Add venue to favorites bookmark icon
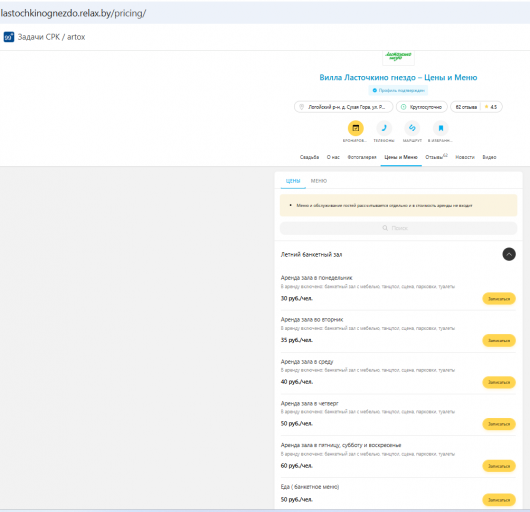This screenshot has width=530, height=512. [x=440, y=128]
